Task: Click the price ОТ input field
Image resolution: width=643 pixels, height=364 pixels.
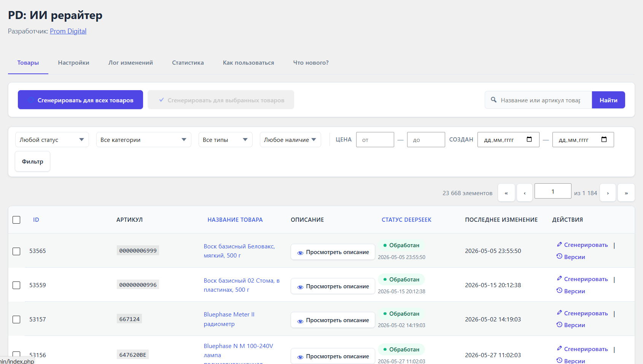Action: [375, 140]
